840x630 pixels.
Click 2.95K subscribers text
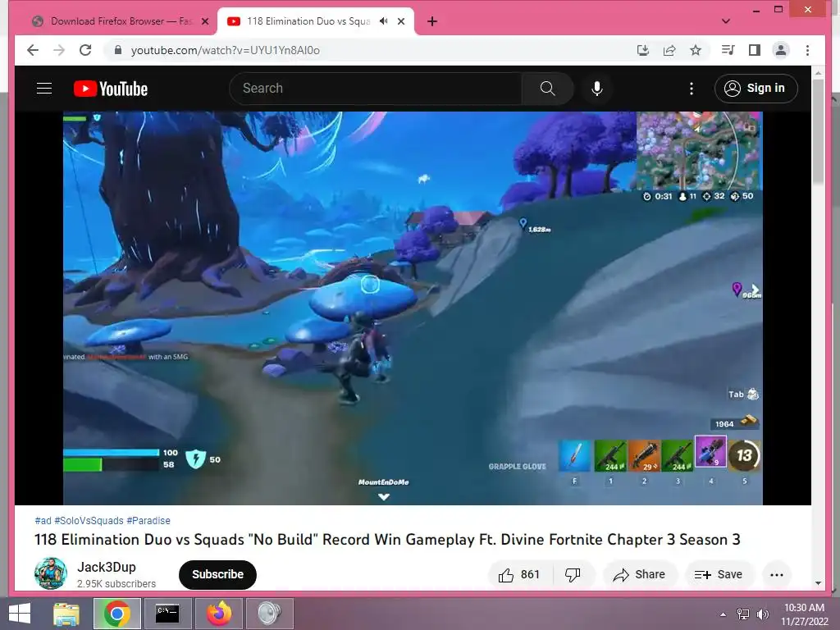(x=116, y=584)
